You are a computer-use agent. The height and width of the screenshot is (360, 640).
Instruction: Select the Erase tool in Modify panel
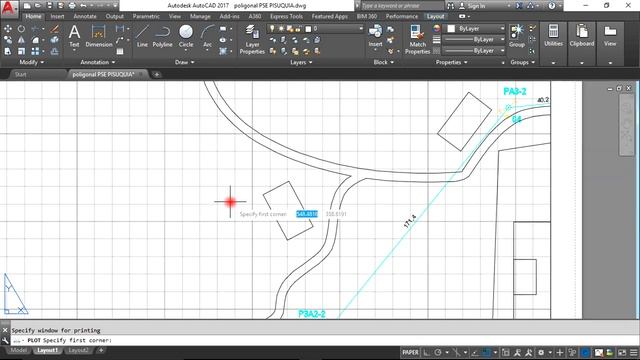54,29
